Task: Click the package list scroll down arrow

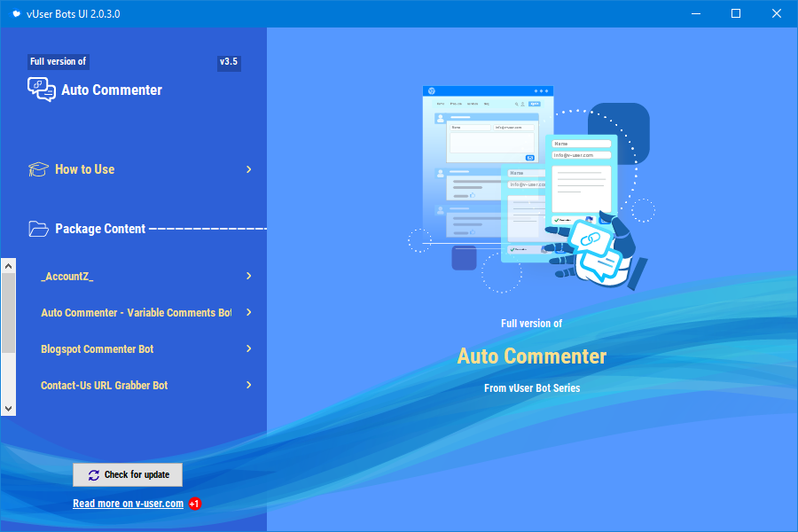Action: click(x=8, y=408)
